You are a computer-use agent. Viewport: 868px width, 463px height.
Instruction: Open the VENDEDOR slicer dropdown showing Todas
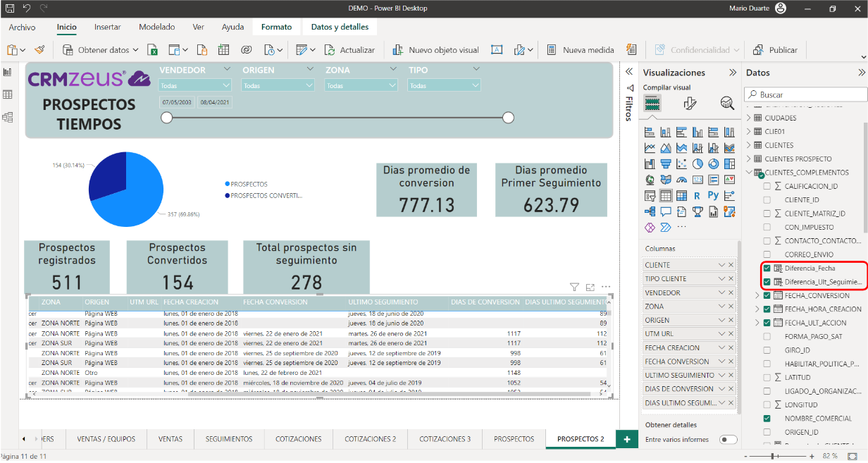(x=196, y=85)
